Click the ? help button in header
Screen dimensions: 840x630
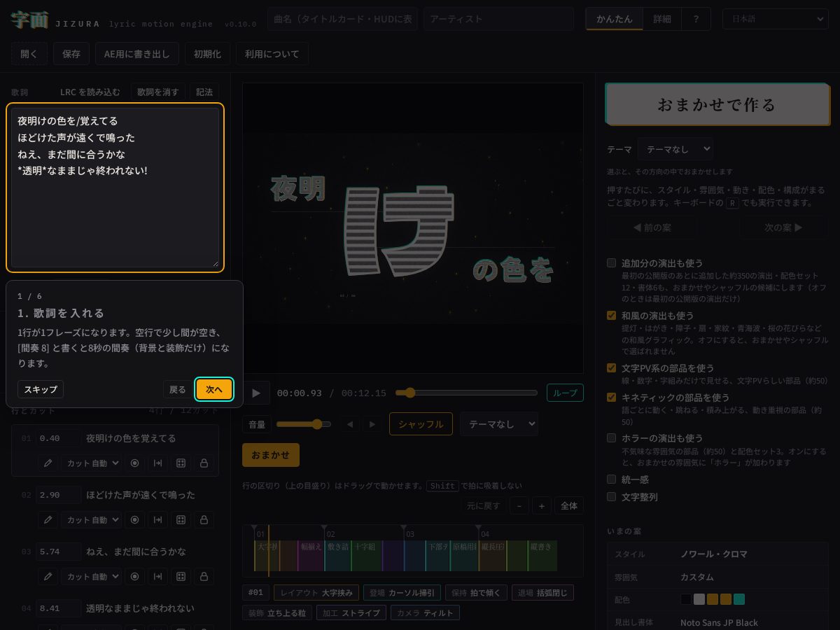pos(696,19)
